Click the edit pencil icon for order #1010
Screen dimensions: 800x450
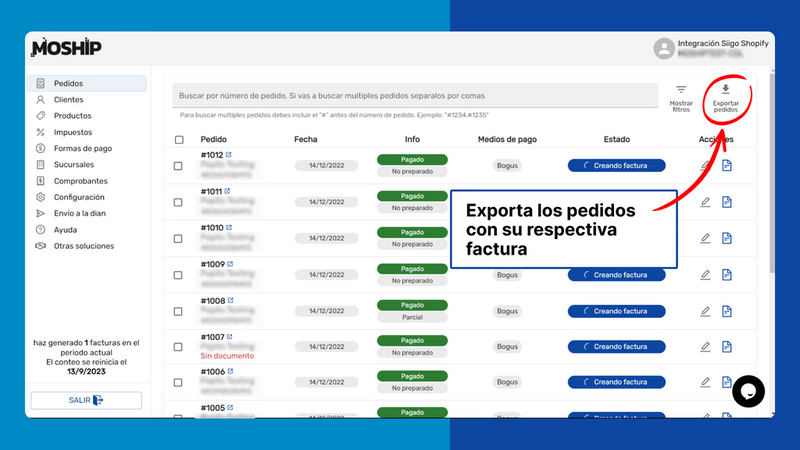(x=705, y=238)
